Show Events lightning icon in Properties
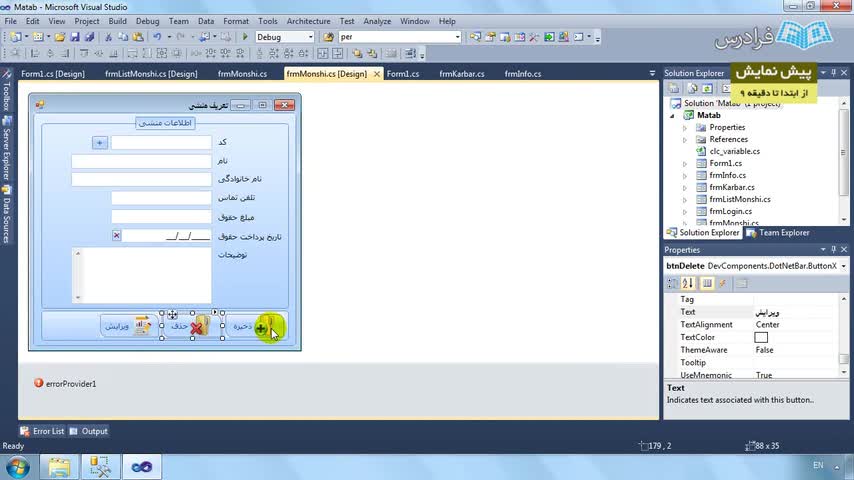The width and height of the screenshot is (854, 480). click(723, 283)
